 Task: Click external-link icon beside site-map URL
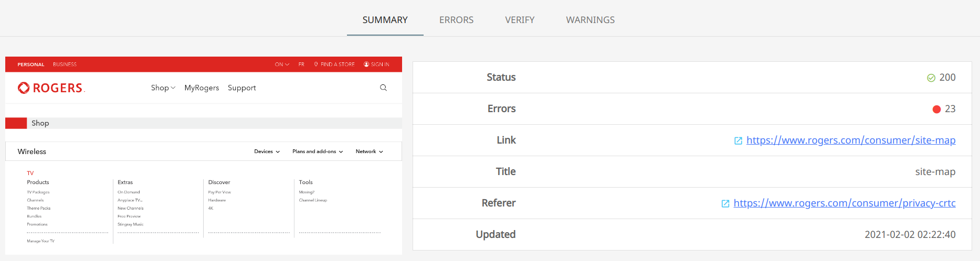[x=738, y=140]
